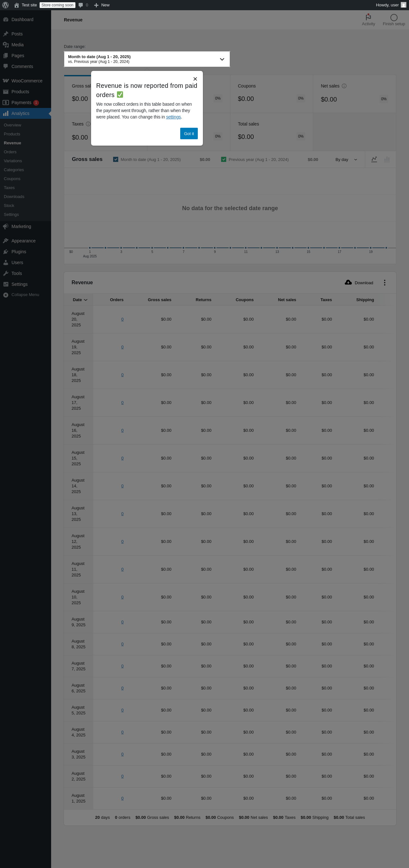Image resolution: width=409 pixels, height=868 pixels.
Task: Open the Tools wrench menu
Action: pyautogui.click(x=25, y=273)
